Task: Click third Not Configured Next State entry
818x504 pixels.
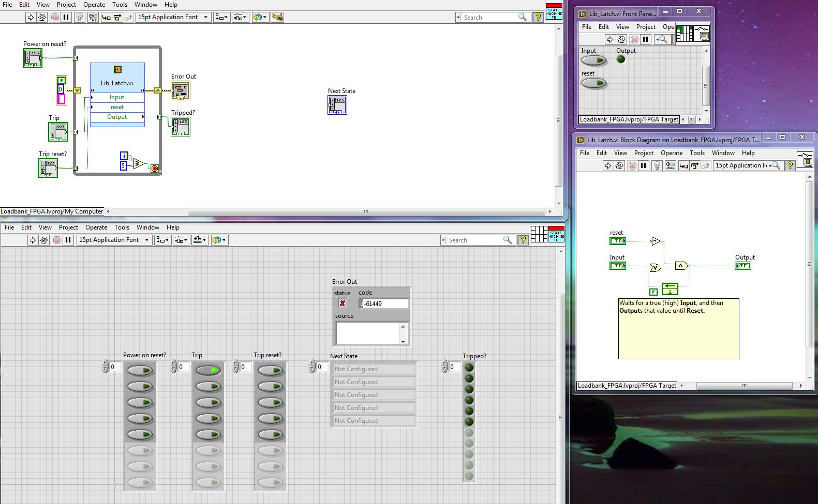Action: click(x=374, y=395)
